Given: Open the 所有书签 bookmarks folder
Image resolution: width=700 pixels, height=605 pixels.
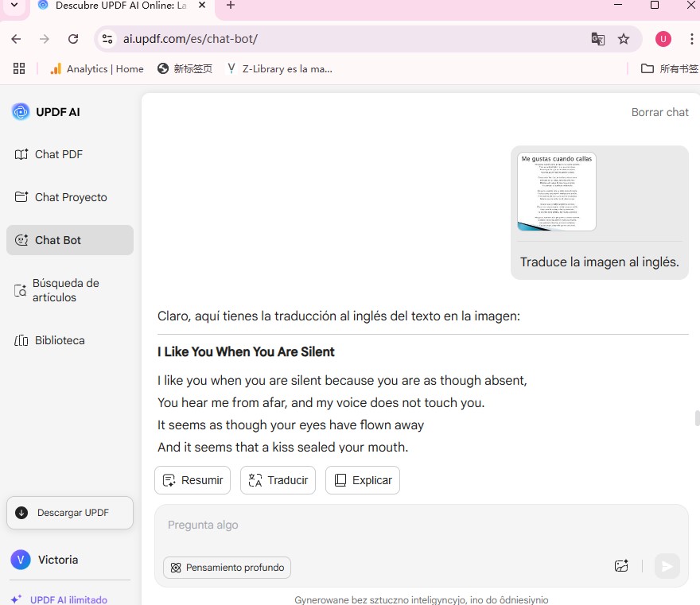Looking at the screenshot, I should 670,68.
